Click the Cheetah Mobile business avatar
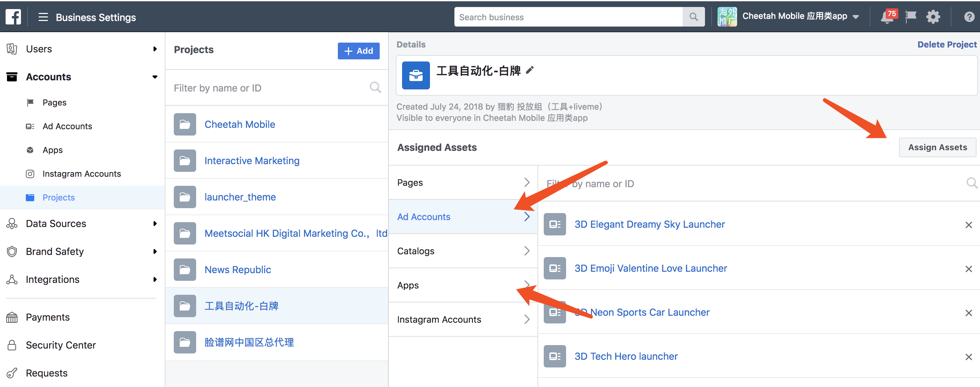 click(x=727, y=17)
